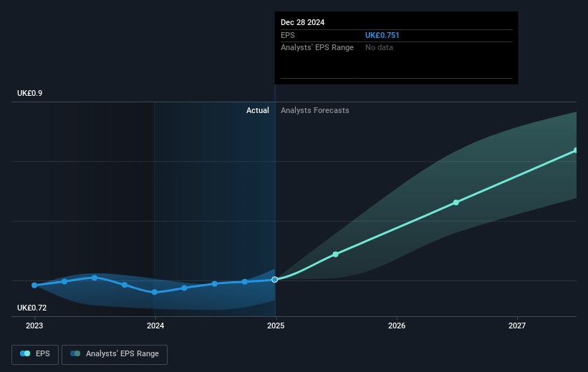This screenshot has width=588, height=372.
Task: Click the 2025 x-axis label
Action: tap(276, 326)
